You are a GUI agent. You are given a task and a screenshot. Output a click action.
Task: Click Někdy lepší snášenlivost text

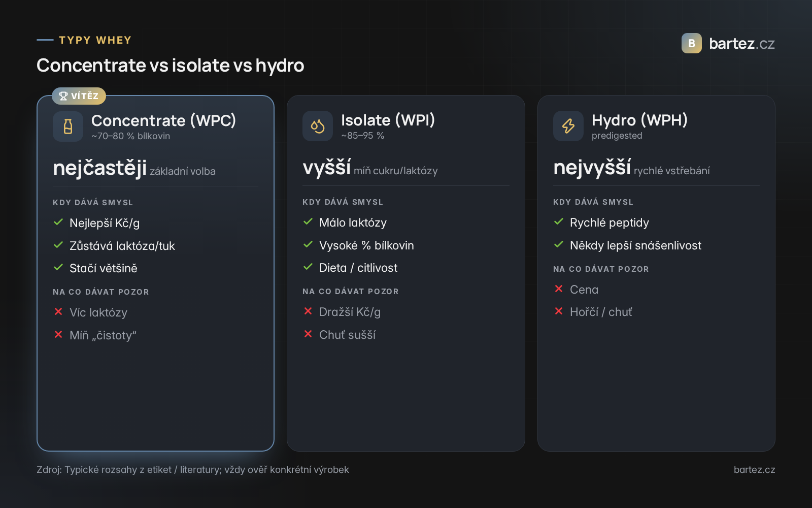click(635, 245)
